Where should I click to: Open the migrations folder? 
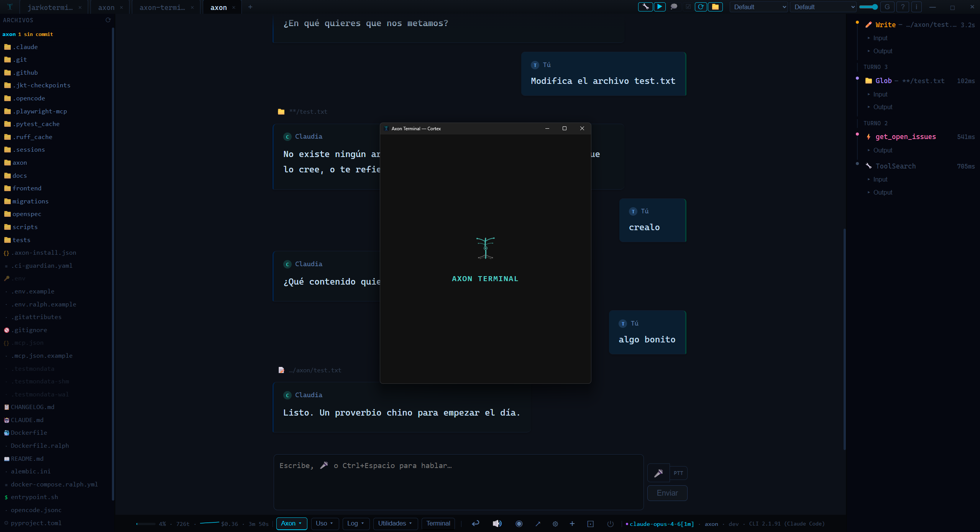tap(26, 201)
